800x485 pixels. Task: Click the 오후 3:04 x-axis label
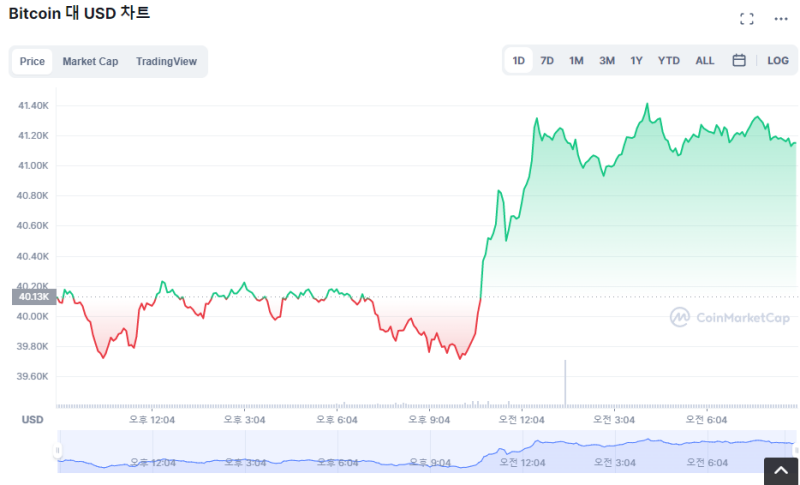pyautogui.click(x=244, y=420)
